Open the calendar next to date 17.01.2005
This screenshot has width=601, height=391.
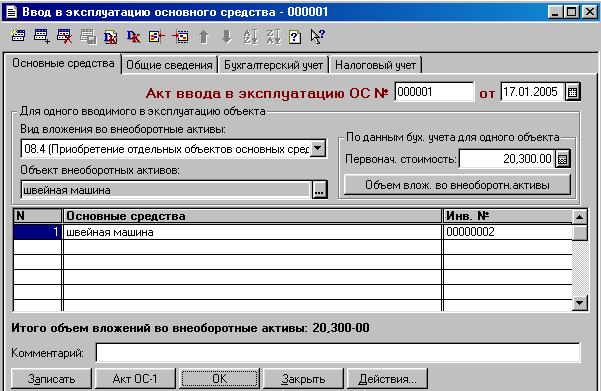pos(573,92)
